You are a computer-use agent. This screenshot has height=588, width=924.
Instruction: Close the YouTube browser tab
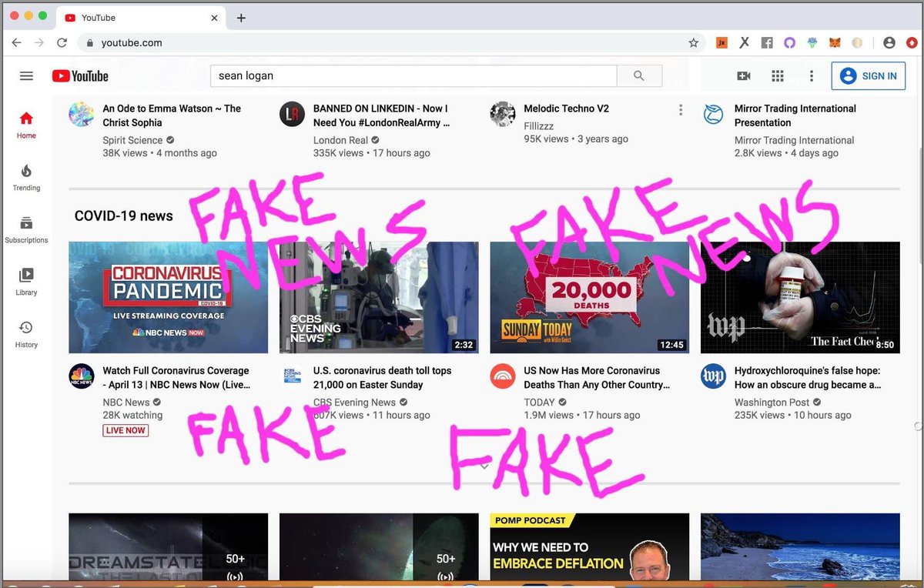pyautogui.click(x=214, y=18)
